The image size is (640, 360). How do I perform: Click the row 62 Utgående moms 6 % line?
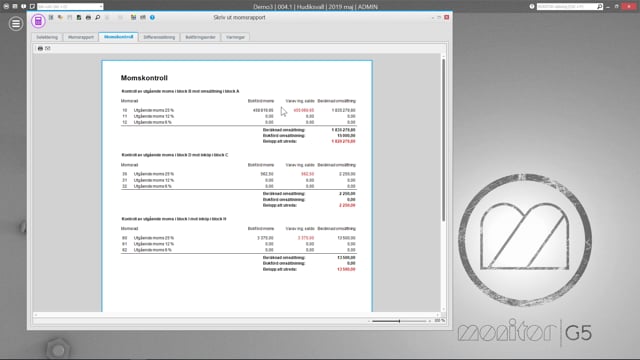tap(238, 250)
